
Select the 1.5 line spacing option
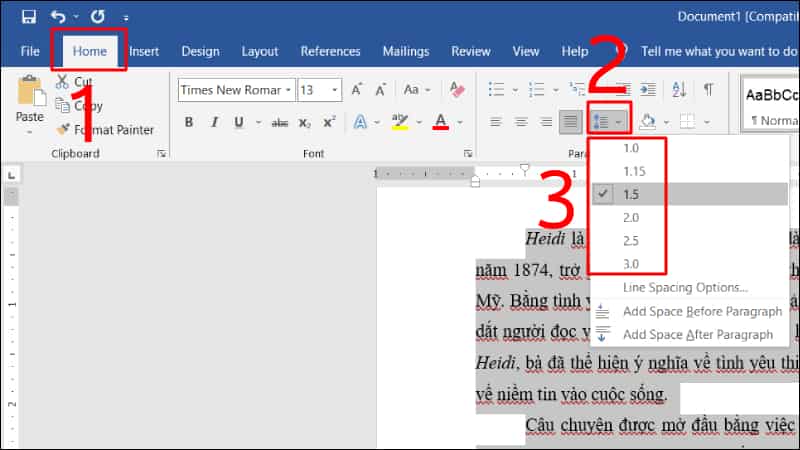(631, 194)
